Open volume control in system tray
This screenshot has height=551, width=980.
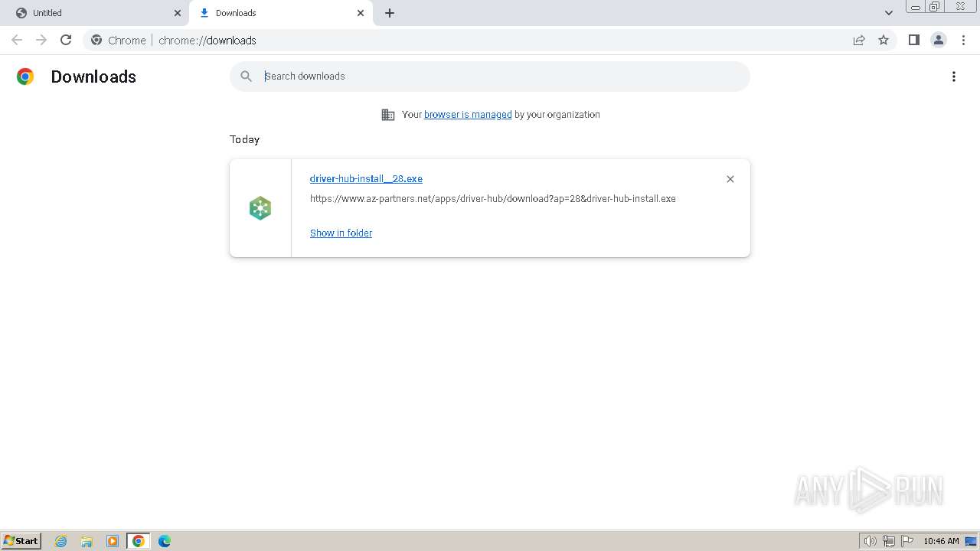pyautogui.click(x=871, y=541)
